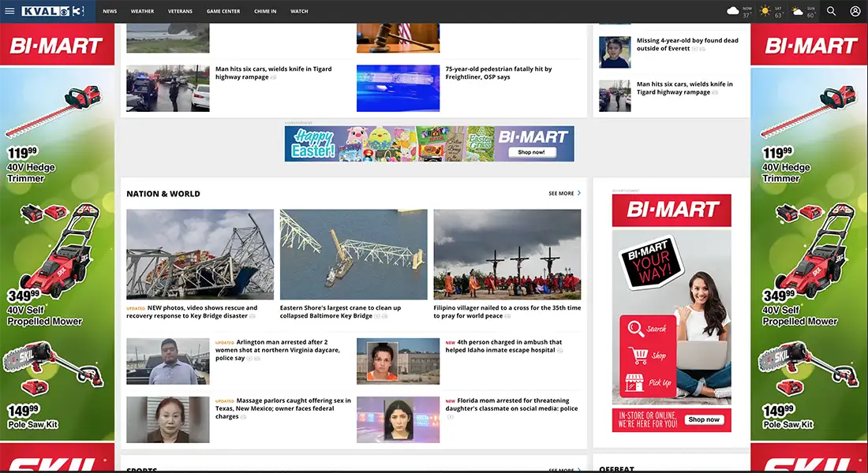The height and width of the screenshot is (473, 868).
Task: Open the Game Center menu
Action: 223,11
